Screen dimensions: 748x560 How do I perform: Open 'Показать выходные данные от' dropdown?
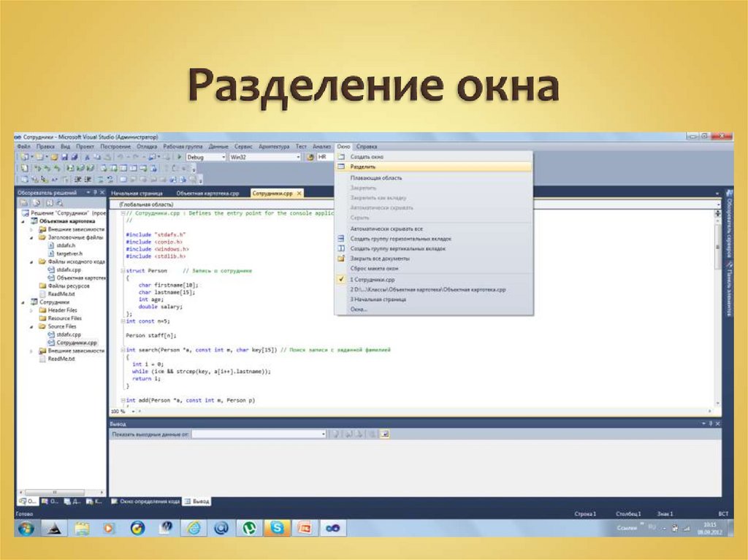pyautogui.click(x=259, y=434)
